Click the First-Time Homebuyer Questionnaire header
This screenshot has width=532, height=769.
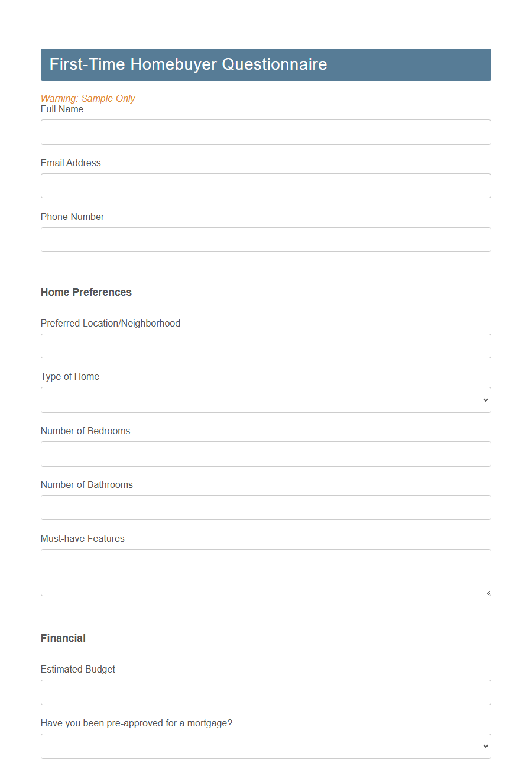[189, 64]
